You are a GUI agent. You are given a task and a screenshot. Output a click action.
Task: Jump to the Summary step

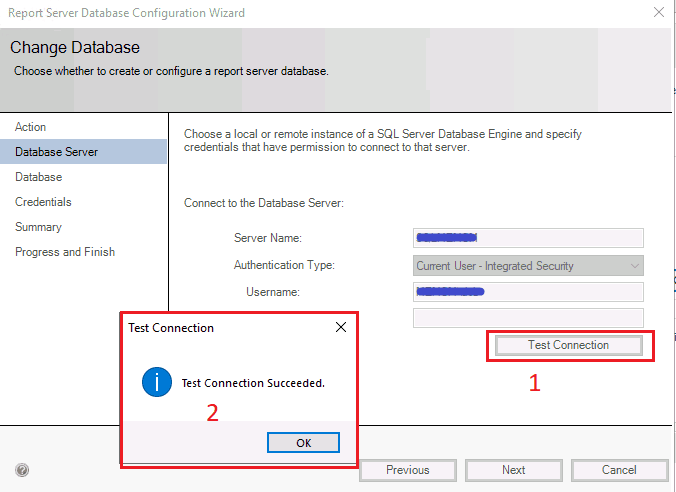click(x=38, y=227)
